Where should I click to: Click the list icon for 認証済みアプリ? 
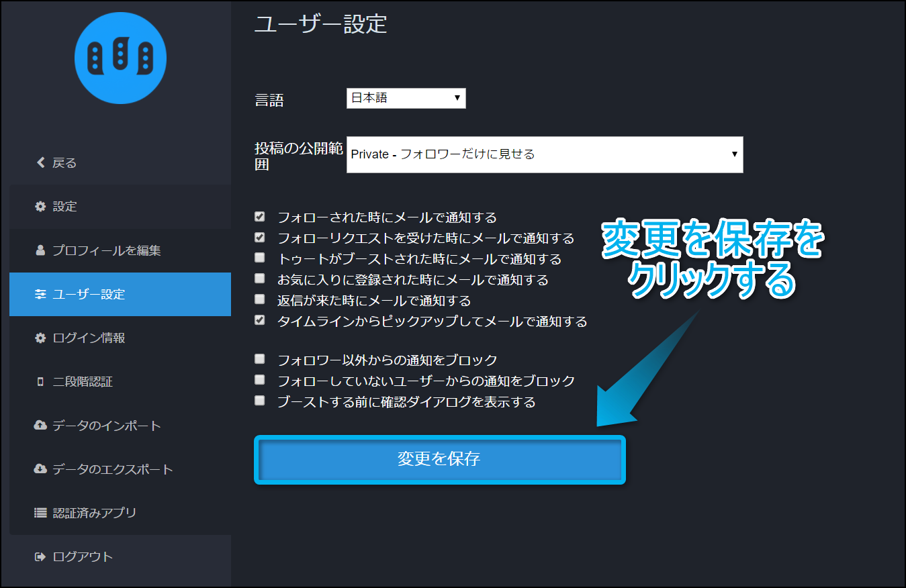(40, 513)
